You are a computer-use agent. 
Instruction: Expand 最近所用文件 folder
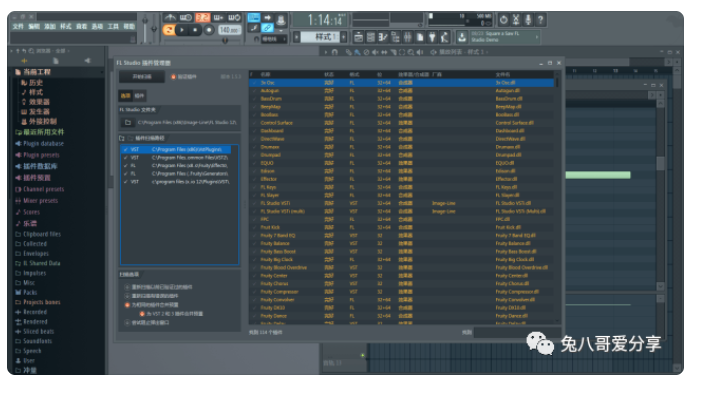pos(43,132)
